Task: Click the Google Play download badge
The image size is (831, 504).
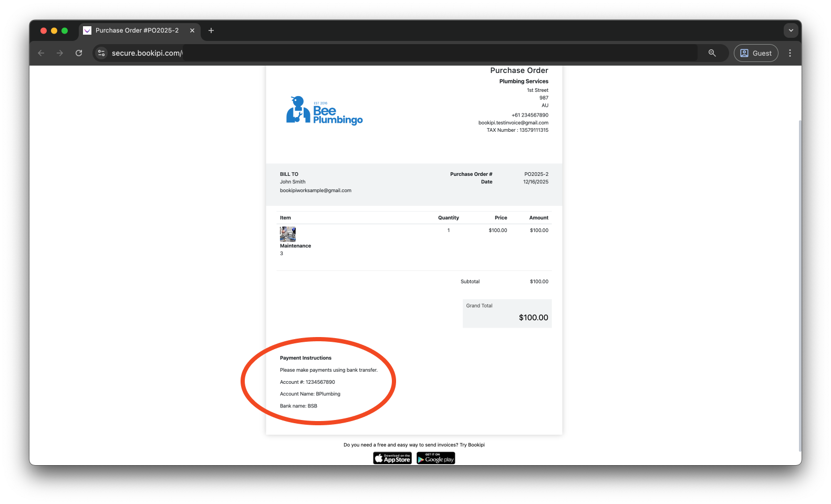Action: [436, 458]
